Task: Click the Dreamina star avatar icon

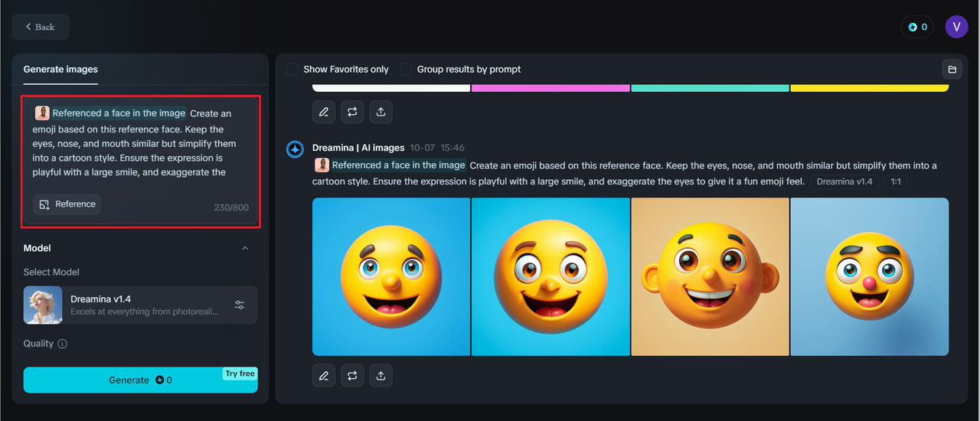Action: pos(296,149)
